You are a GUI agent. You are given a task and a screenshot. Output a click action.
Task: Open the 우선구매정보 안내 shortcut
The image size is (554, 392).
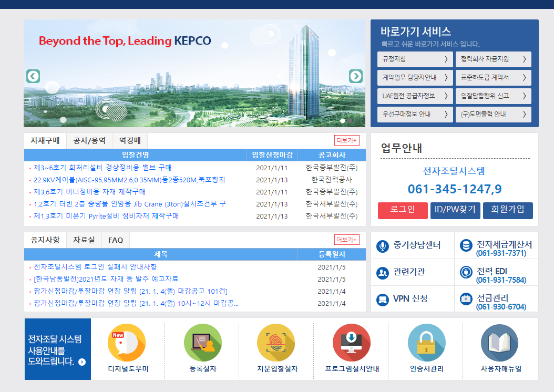(x=415, y=115)
